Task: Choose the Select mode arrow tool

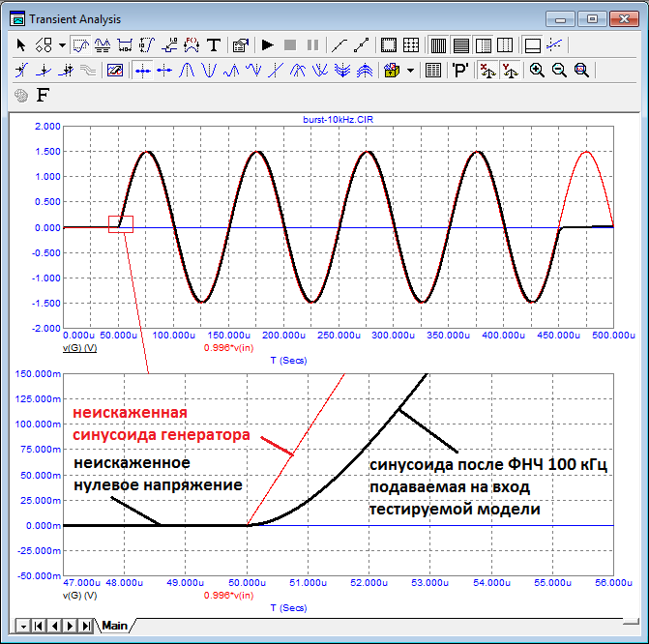Action: point(20,44)
